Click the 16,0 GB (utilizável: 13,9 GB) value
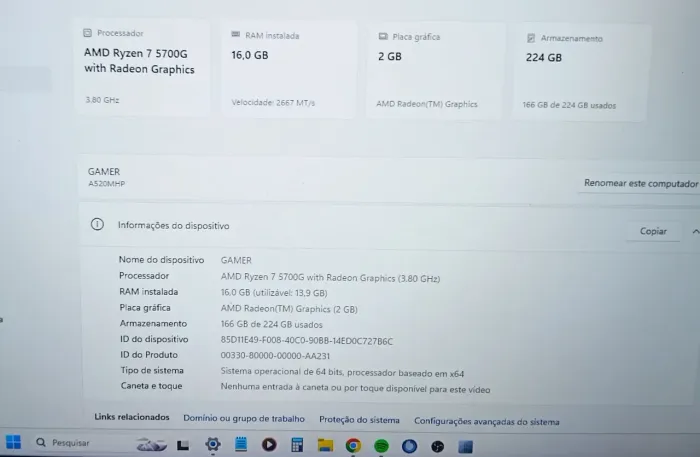Image resolution: width=700 pixels, height=457 pixels. 274,293
